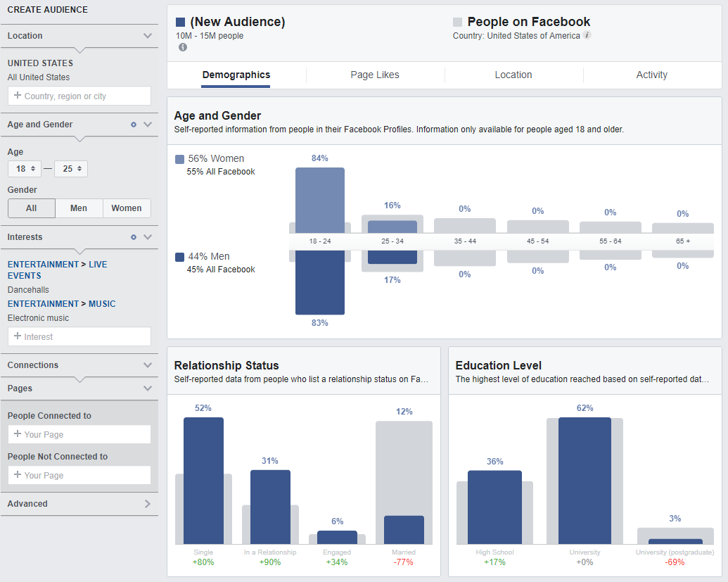Collapse the Interests section chevron
Screen dimensions: 728x582
point(148,237)
